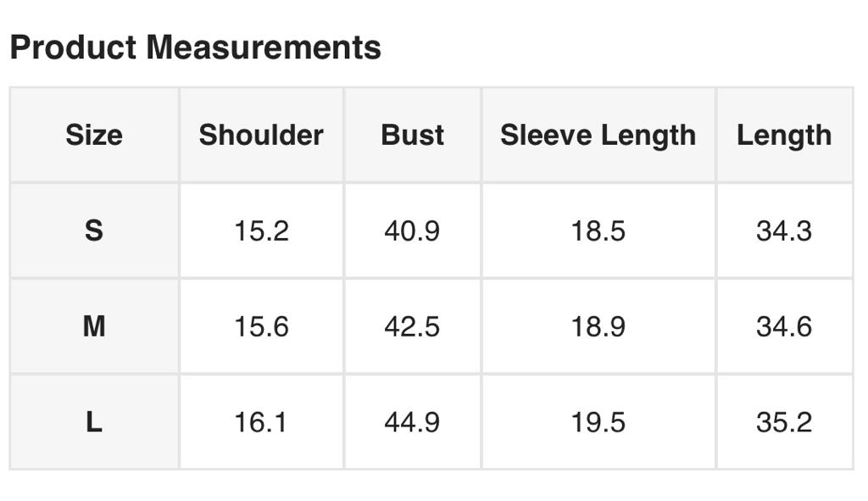868x501 pixels.
Task: Click shoulder value 16.1 for size L
Action: pyautogui.click(x=261, y=421)
